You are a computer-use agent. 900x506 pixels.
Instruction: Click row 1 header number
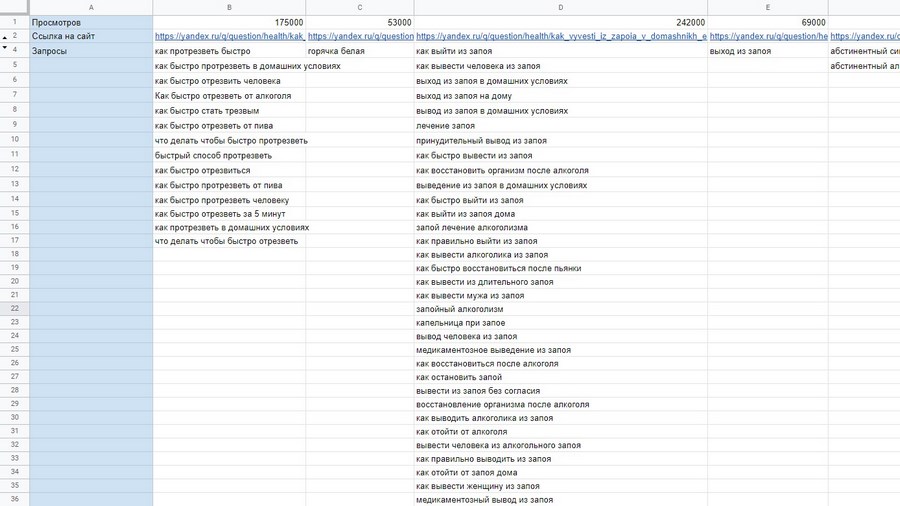(x=15, y=22)
